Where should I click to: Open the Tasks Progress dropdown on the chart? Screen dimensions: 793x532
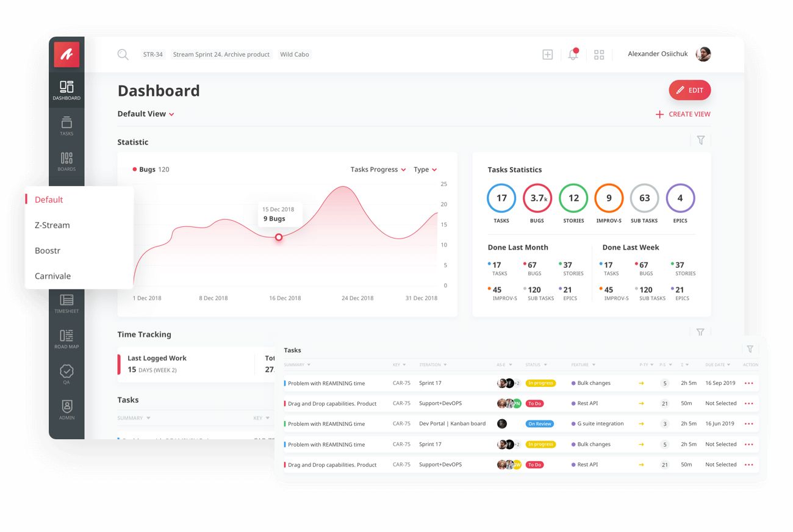click(x=377, y=169)
